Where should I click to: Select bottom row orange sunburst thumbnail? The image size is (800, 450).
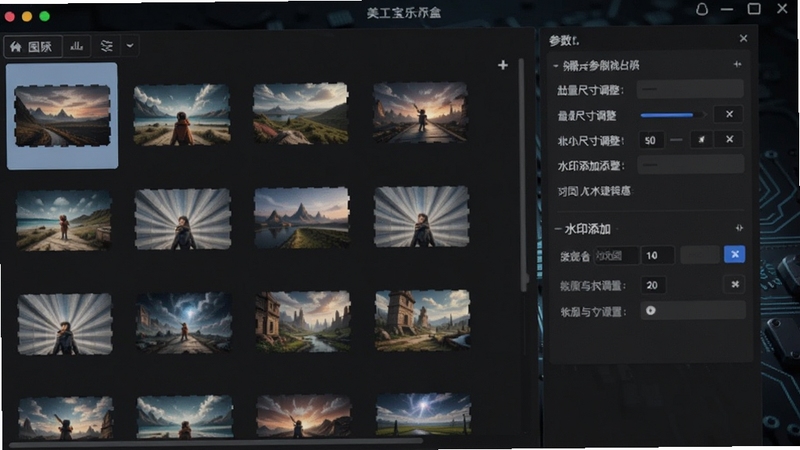304,416
